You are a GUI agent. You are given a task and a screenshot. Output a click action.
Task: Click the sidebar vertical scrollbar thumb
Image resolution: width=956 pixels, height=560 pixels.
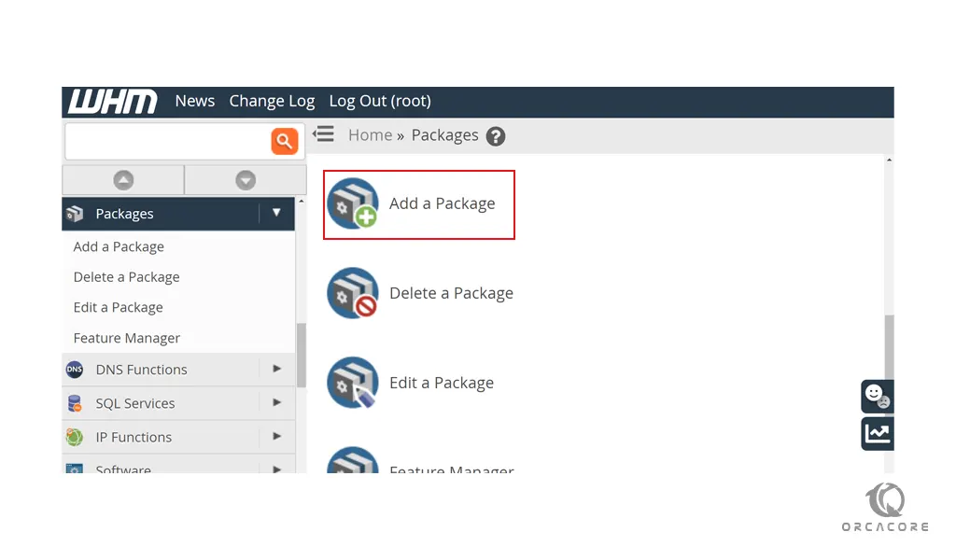(x=302, y=356)
